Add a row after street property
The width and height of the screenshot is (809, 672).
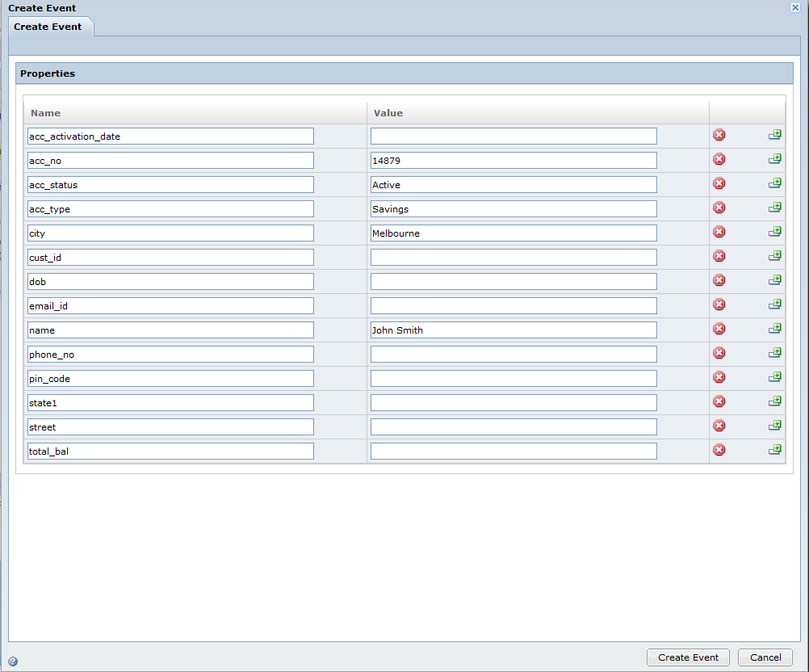774,426
